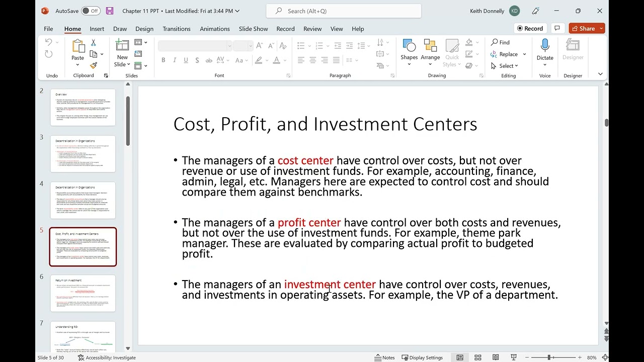
Task: Select slide 3 thumbnail in the panel
Action: point(83,154)
